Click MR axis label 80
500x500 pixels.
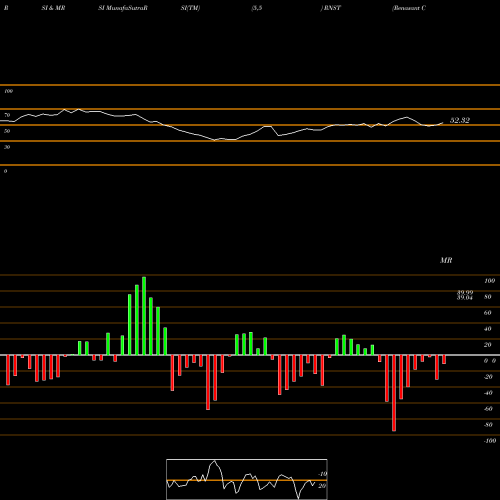click(487, 297)
